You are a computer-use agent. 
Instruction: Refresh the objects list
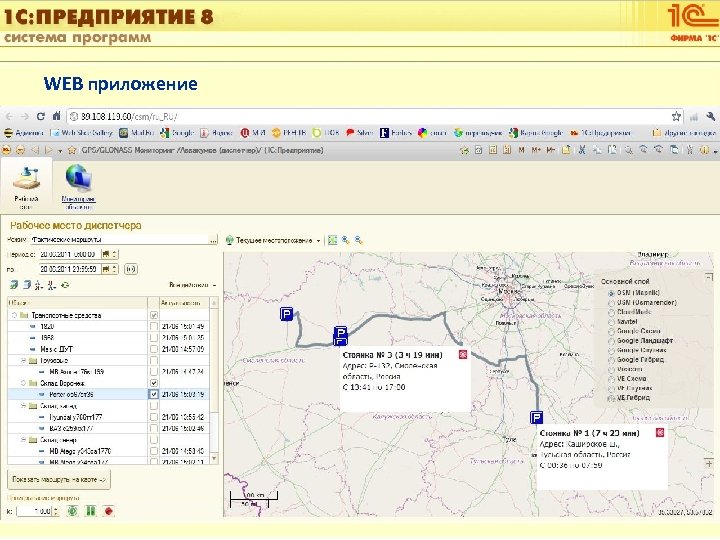(x=65, y=285)
